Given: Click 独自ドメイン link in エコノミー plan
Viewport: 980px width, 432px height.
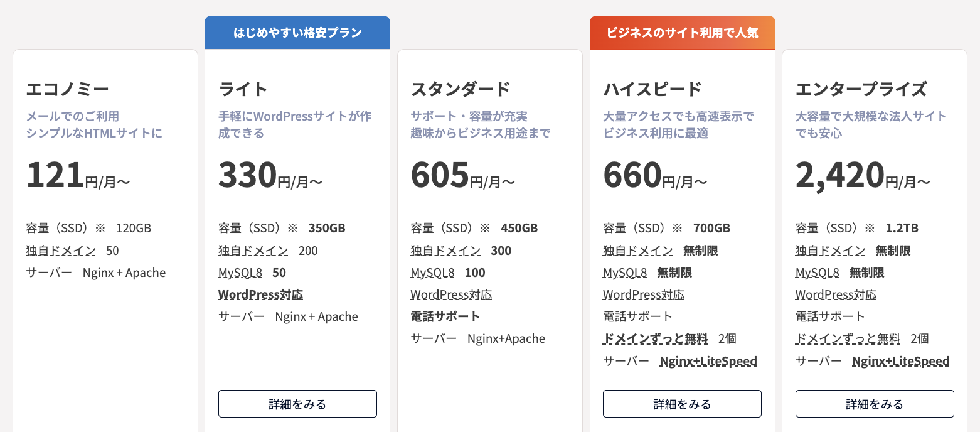Looking at the screenshot, I should 61,251.
